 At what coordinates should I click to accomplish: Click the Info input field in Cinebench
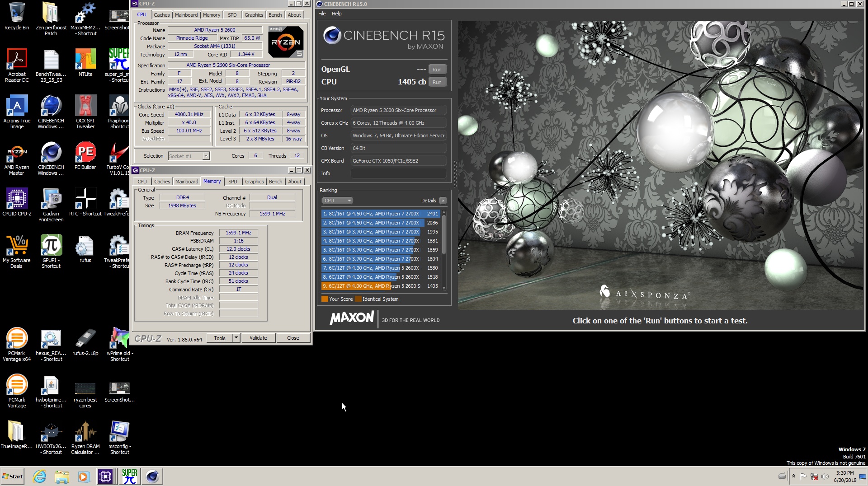tap(399, 173)
